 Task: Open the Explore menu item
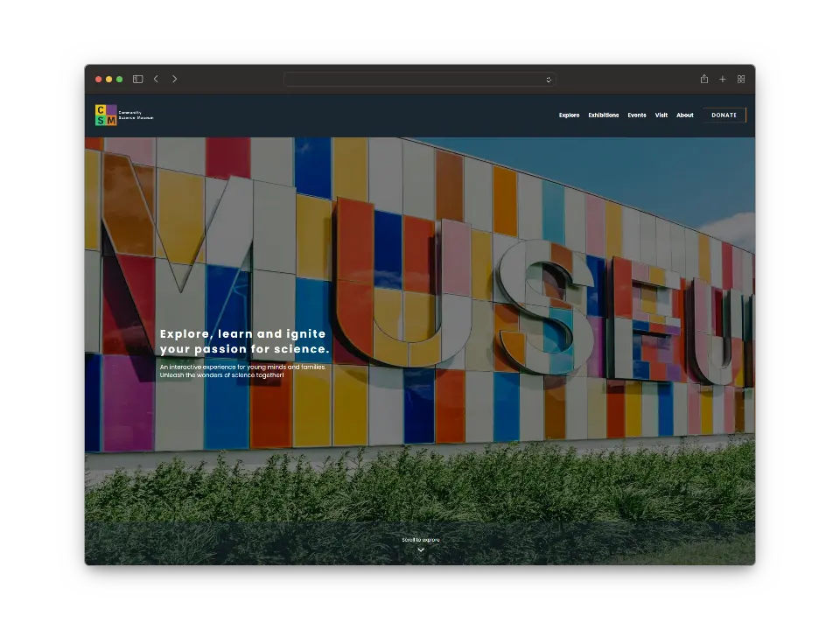(x=569, y=115)
